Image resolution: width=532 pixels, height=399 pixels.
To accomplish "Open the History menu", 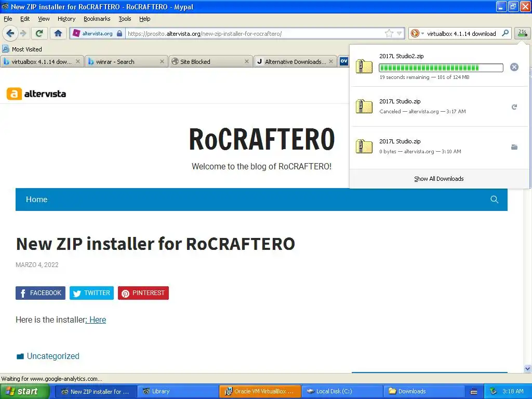I will pos(66,19).
